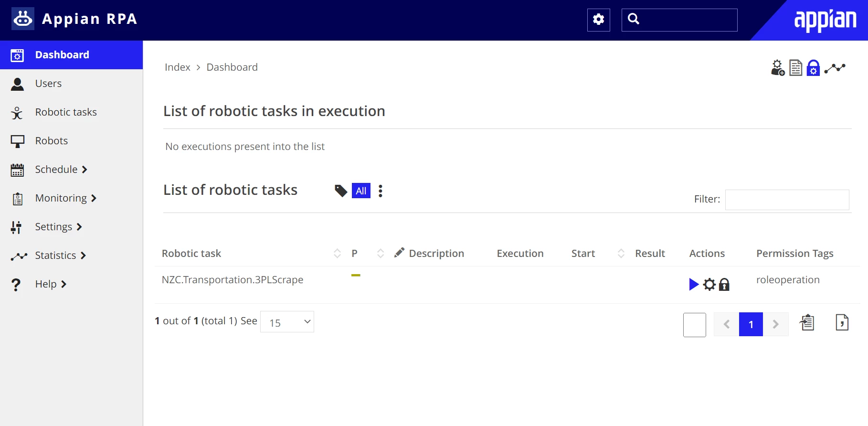868x426 pixels.
Task: Click the page number input box
Action: click(x=695, y=325)
